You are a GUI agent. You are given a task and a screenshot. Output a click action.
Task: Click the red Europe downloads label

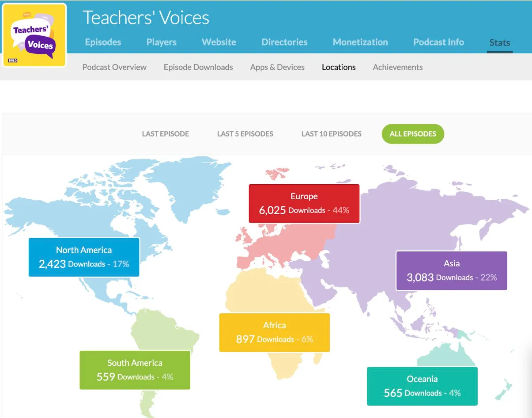304,204
